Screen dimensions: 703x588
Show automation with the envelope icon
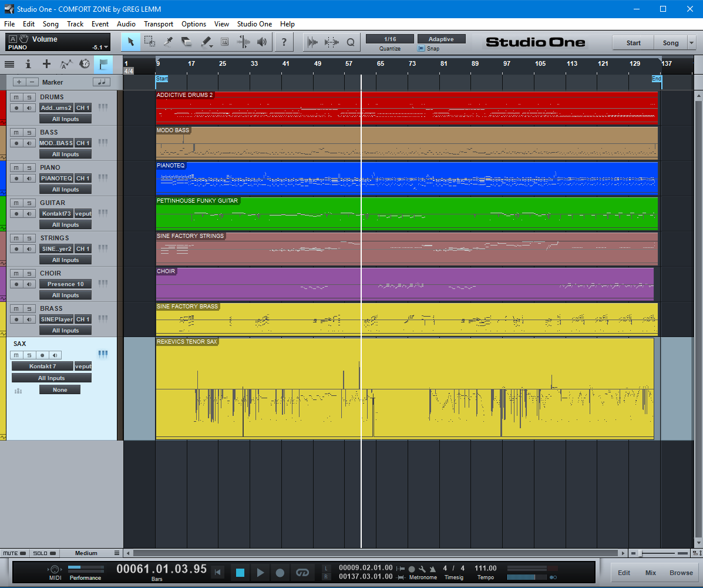click(x=66, y=64)
